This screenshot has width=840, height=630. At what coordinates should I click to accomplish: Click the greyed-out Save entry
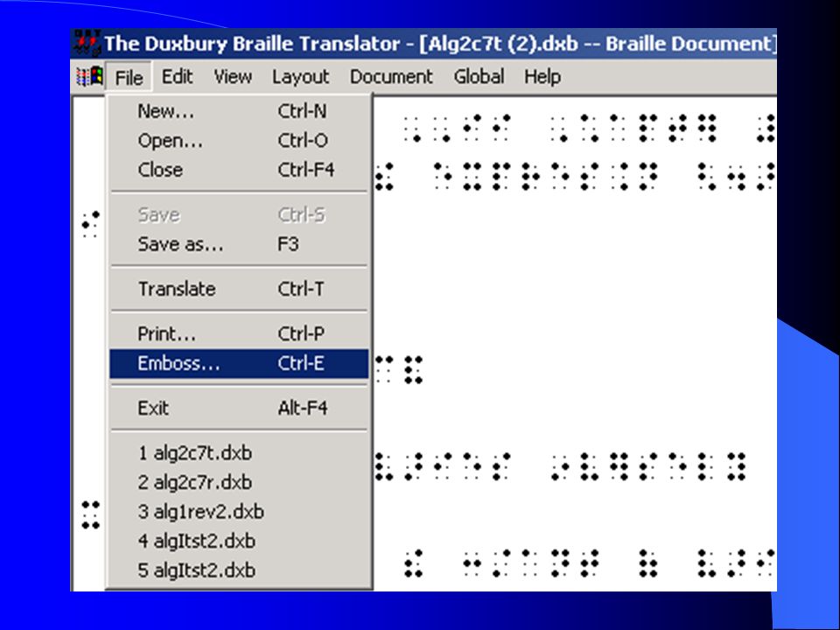click(239, 215)
